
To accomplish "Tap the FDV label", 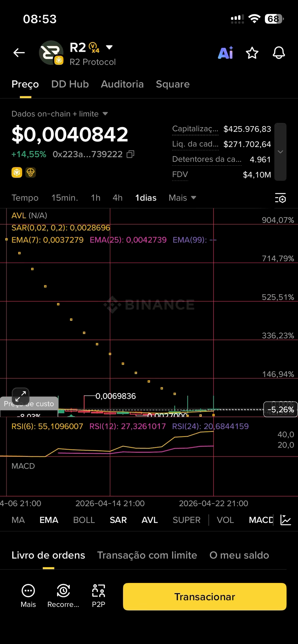I will [180, 175].
